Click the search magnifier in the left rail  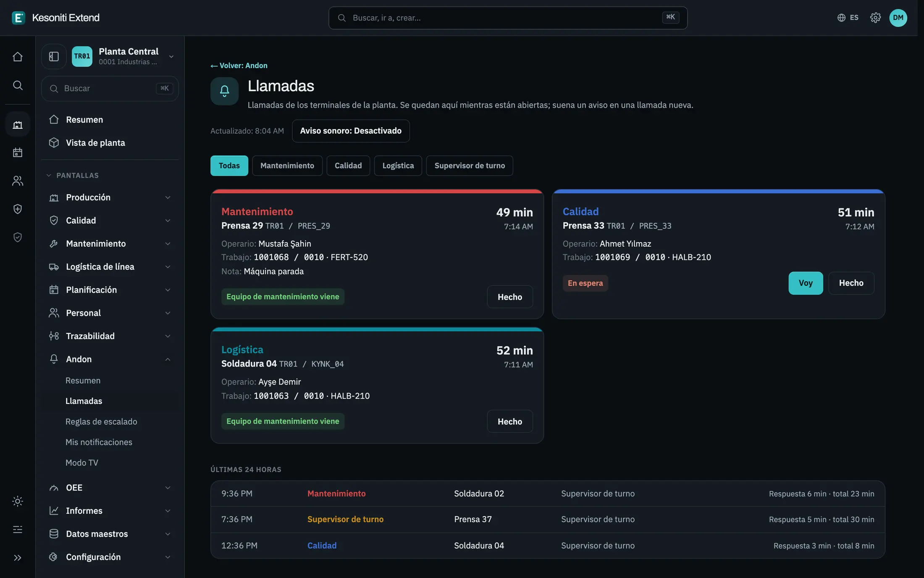coord(18,85)
